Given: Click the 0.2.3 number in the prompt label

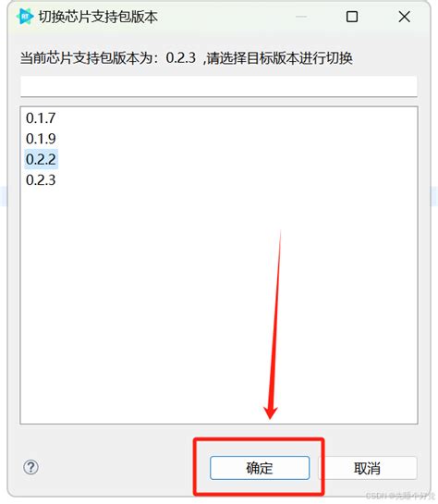Looking at the screenshot, I should (x=181, y=58).
